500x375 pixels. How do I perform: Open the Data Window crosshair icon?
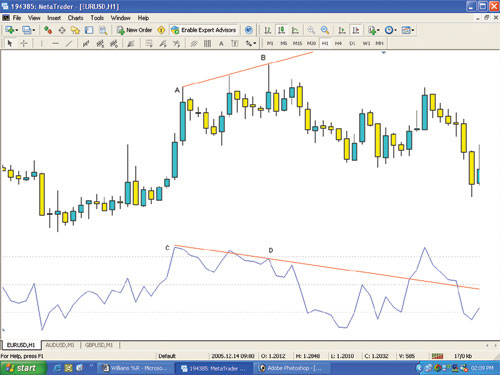62,30
